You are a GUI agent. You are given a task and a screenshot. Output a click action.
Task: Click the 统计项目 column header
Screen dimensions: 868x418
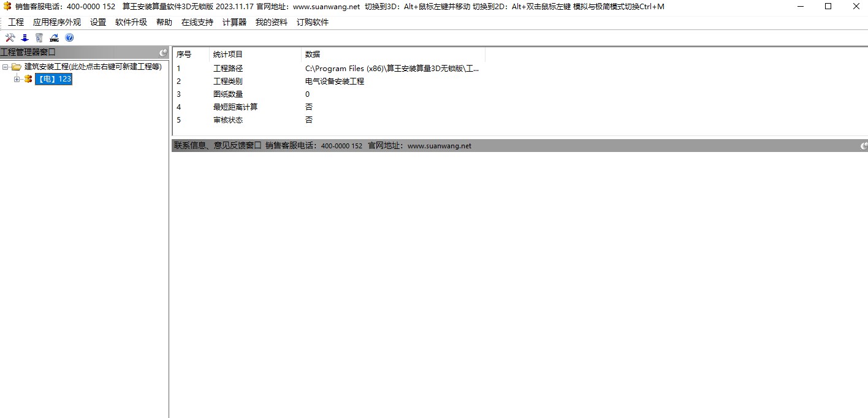pos(229,53)
